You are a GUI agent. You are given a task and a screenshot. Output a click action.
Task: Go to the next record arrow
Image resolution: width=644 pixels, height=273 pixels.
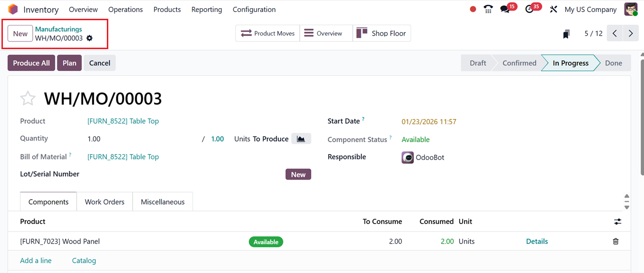point(631,33)
